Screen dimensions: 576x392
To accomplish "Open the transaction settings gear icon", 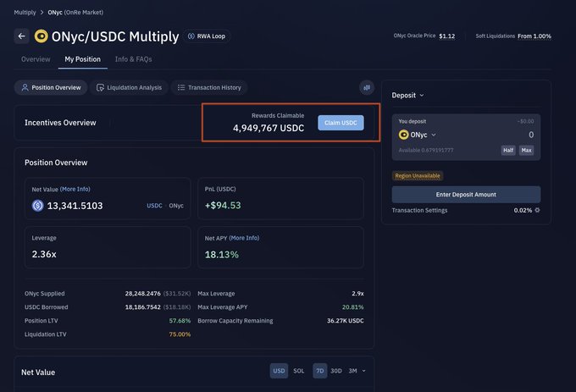I will [x=537, y=210].
